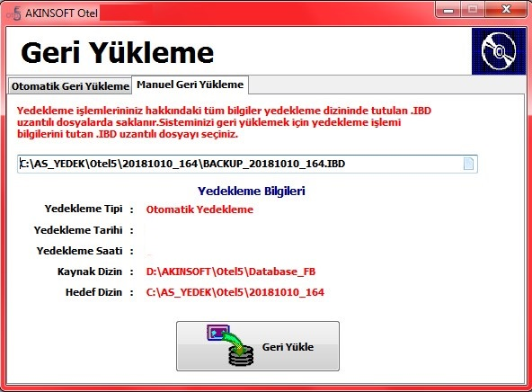Click into the backup file path field

tap(247, 164)
